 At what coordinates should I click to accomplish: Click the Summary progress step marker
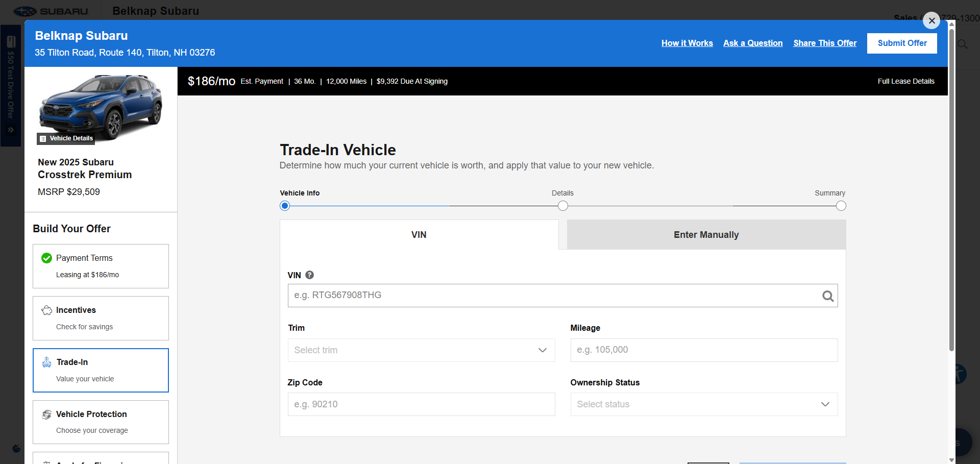pos(841,206)
